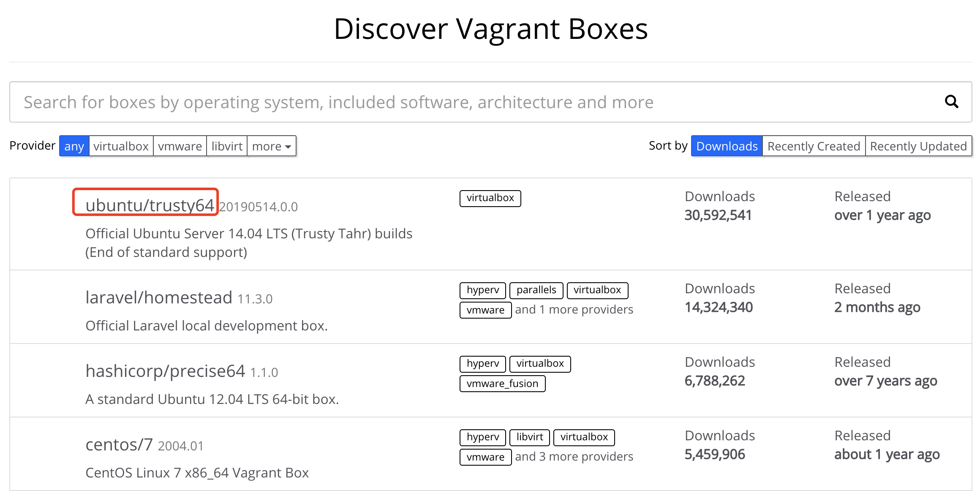
Task: Sort boxes by Recently Created
Action: (814, 146)
